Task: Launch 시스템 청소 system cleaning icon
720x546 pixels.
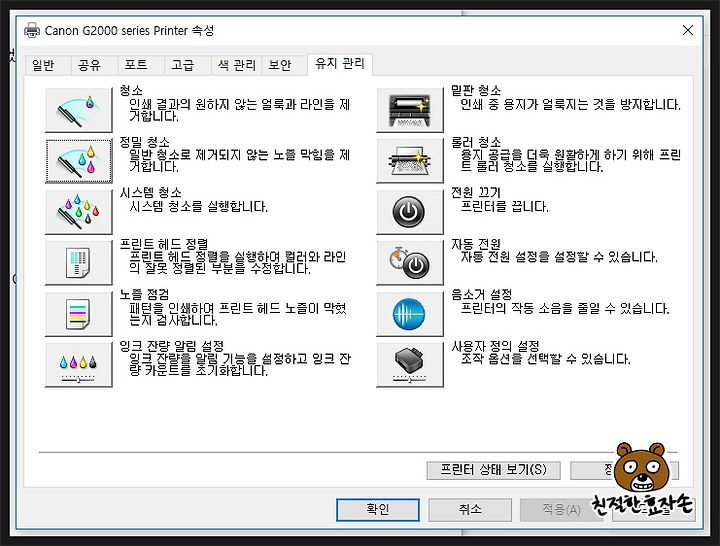Action: pos(79,212)
